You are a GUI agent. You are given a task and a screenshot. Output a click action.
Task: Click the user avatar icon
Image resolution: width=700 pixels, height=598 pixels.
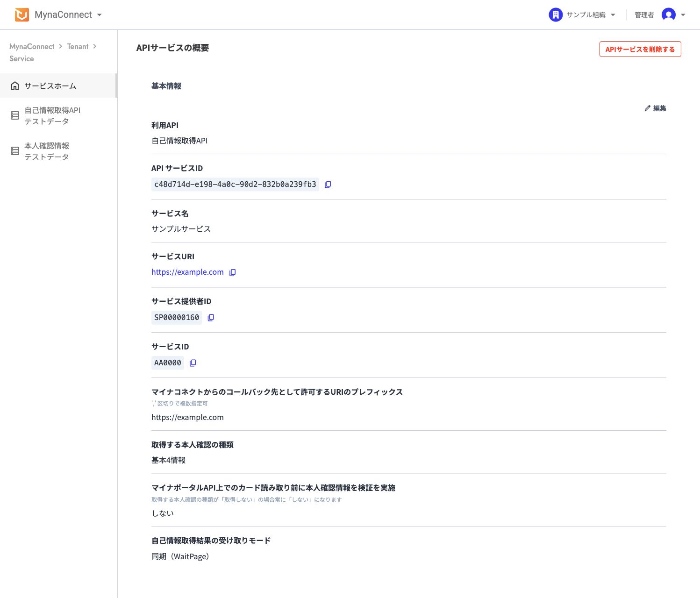pyautogui.click(x=669, y=15)
